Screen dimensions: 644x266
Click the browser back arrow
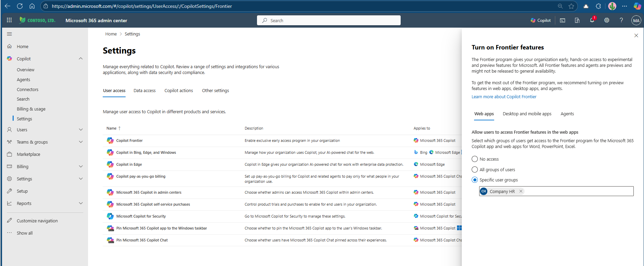[x=7, y=6]
